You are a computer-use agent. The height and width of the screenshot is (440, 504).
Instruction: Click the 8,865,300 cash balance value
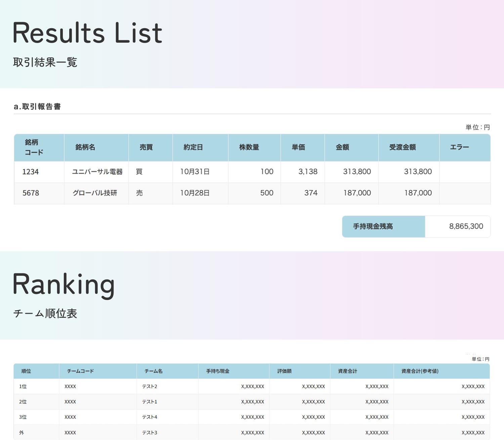pos(466,226)
